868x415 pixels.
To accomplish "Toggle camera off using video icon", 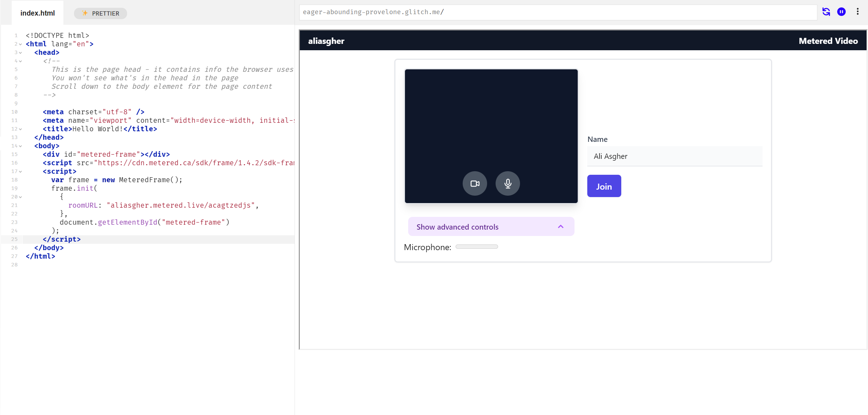I will pos(474,183).
